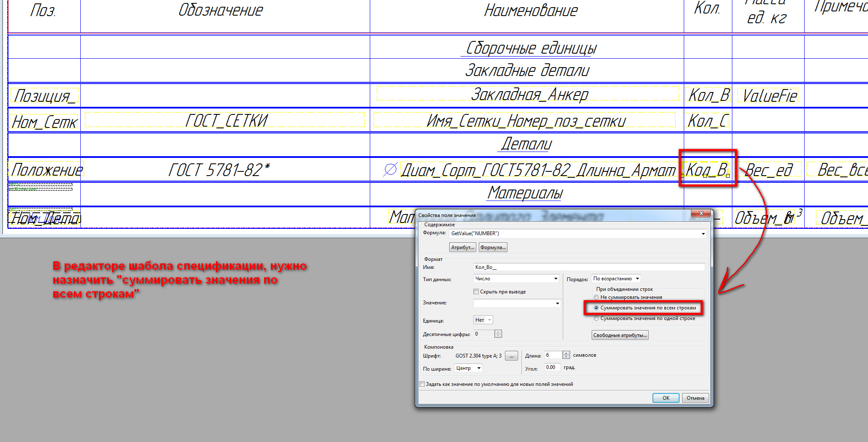Click the Угол field showing 0.00

click(552, 367)
